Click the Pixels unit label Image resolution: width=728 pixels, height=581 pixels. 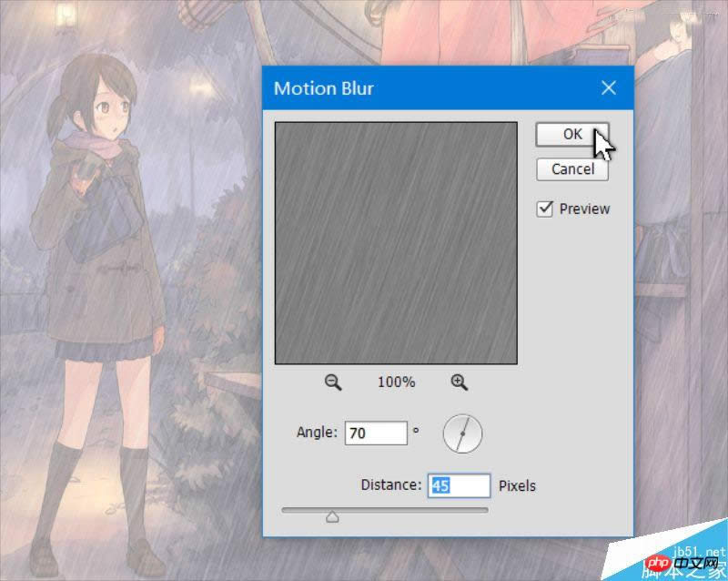(x=517, y=485)
